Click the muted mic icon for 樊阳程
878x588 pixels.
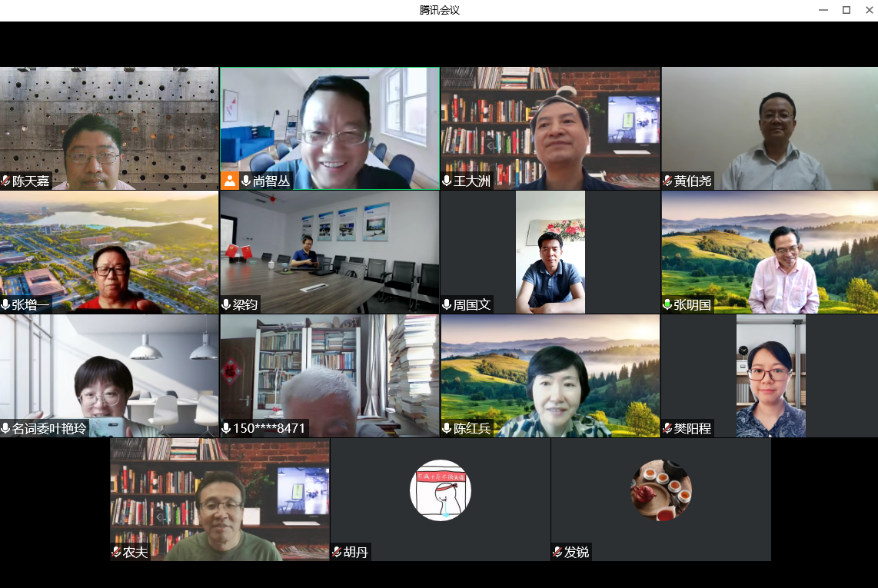667,429
